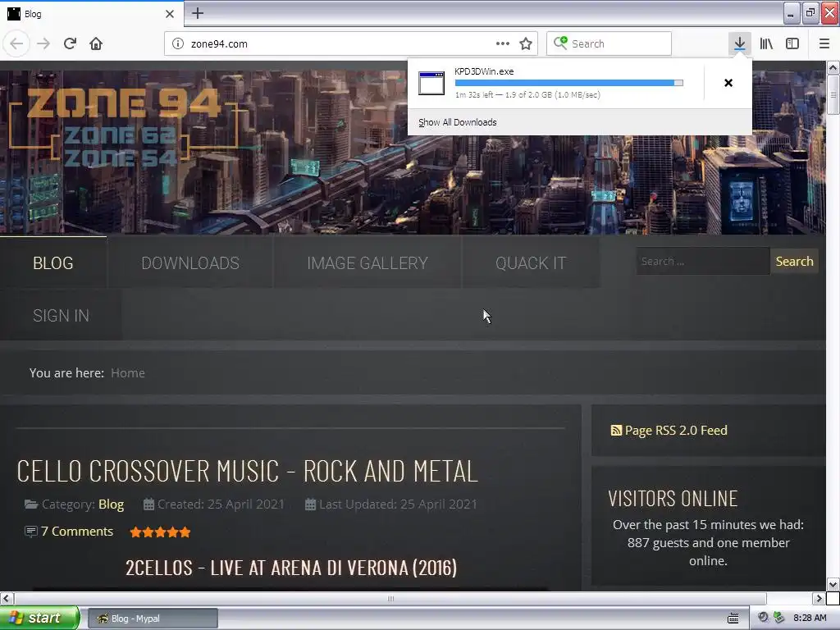Click the system tray clock 8:28 AM

(810, 618)
